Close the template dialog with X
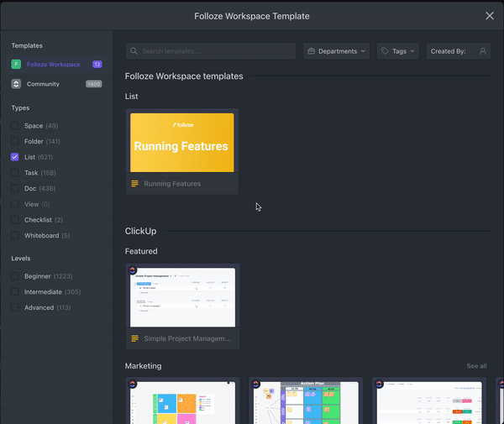 [x=490, y=16]
